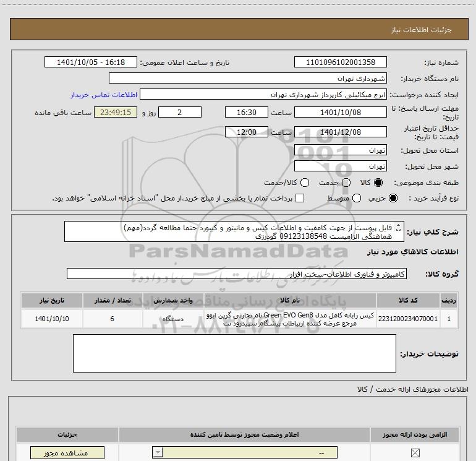Click column header کد کالا
476x461 pixels.
(408, 300)
